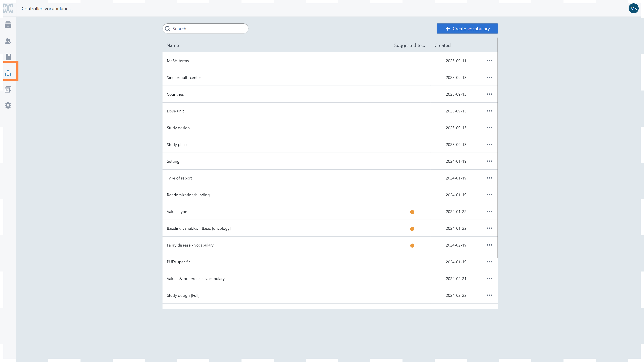The image size is (644, 362).
Task: Open options menu for Study phase
Action: coord(489,144)
